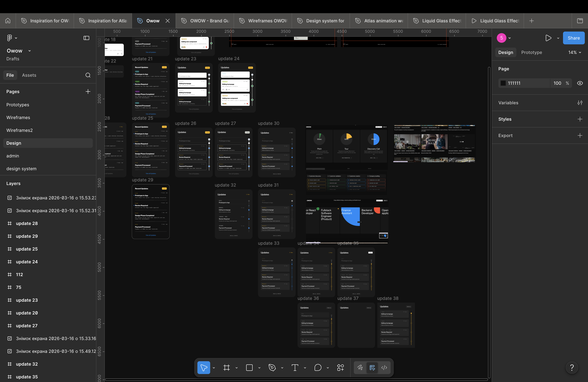588x382 pixels.
Task: Switch to Dev Mode code icon
Action: pyautogui.click(x=384, y=368)
